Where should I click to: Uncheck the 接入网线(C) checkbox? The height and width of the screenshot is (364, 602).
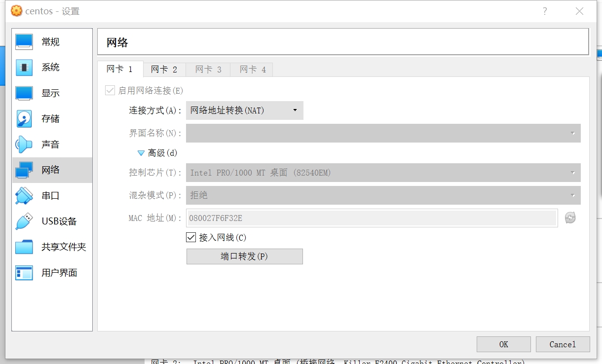click(190, 237)
